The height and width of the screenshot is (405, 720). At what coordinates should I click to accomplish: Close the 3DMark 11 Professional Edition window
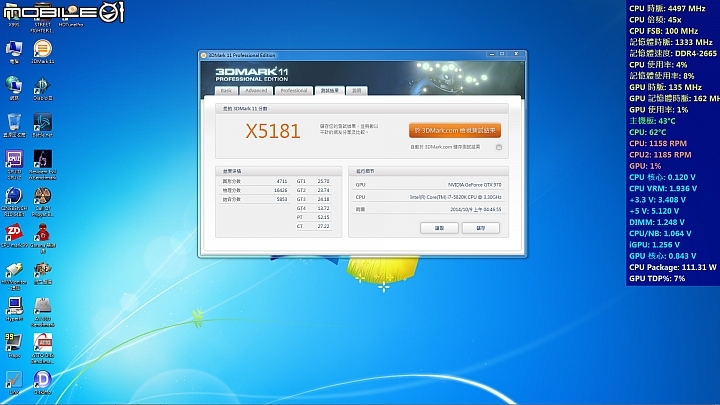516,54
